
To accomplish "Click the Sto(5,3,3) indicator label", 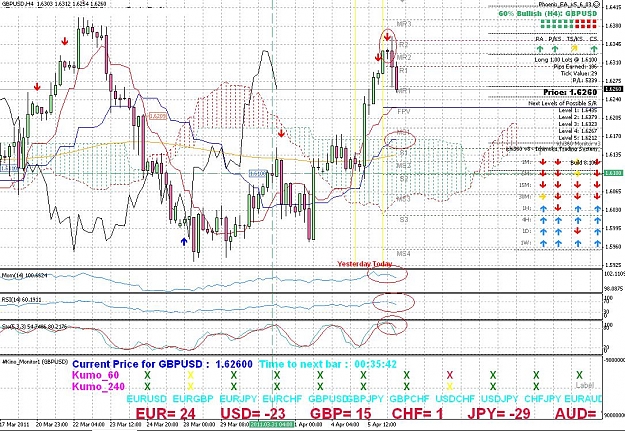I will (x=33, y=327).
